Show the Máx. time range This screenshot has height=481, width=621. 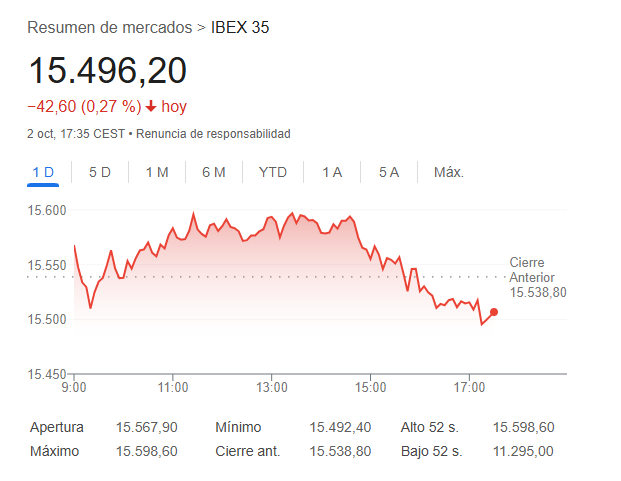[449, 172]
